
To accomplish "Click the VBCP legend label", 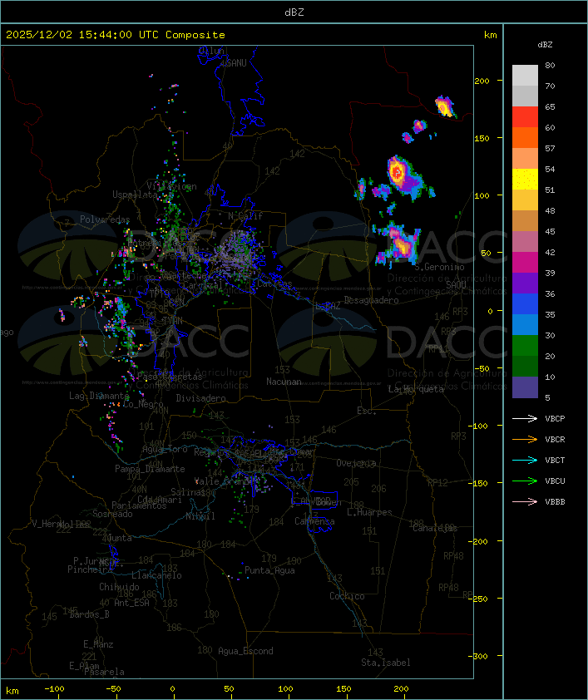I will click(555, 419).
